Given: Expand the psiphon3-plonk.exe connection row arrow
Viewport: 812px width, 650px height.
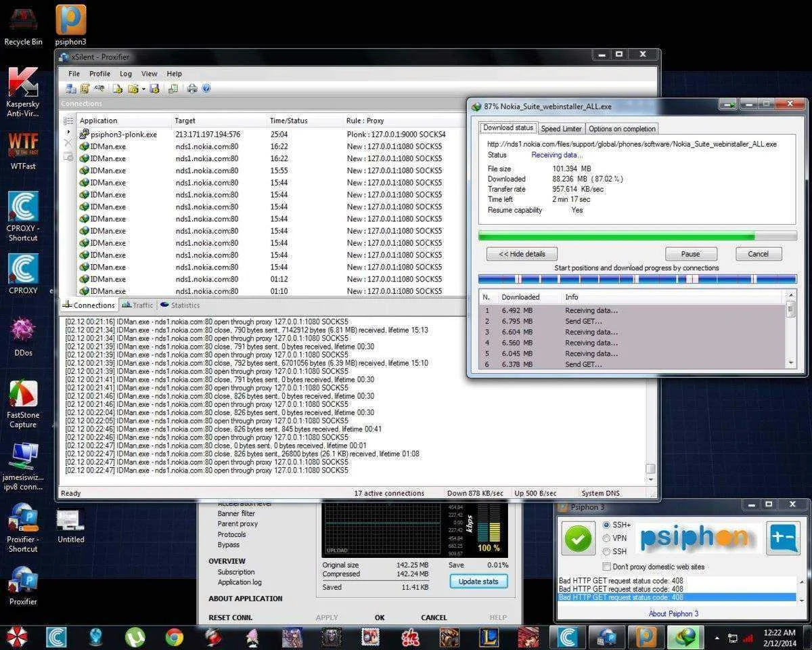Looking at the screenshot, I should point(68,132).
